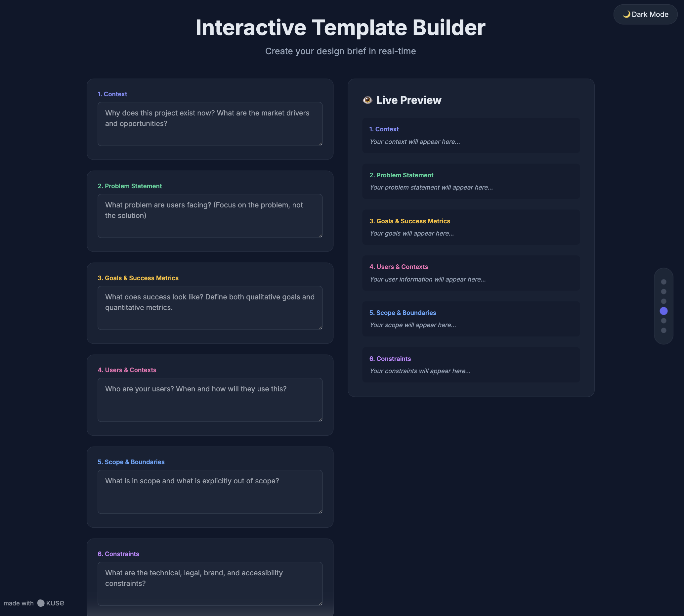The height and width of the screenshot is (616, 684).
Task: Click inside the Problem Statement text area
Action: point(210,216)
